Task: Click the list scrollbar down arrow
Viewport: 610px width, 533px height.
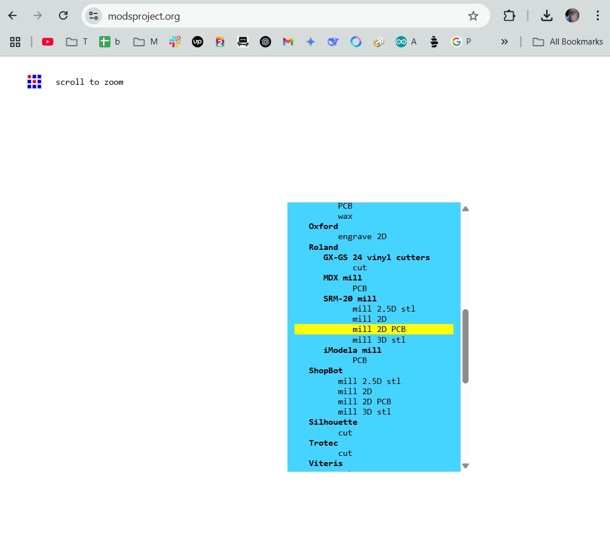Action: click(x=465, y=466)
